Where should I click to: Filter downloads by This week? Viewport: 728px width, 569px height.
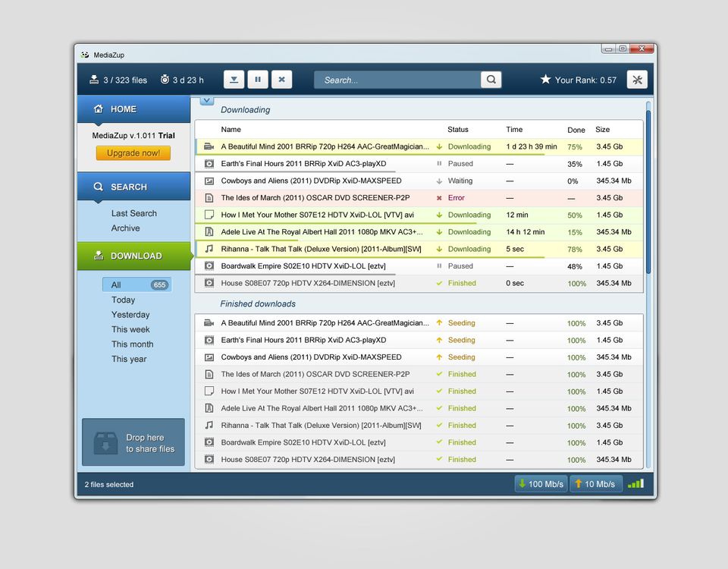click(x=130, y=329)
